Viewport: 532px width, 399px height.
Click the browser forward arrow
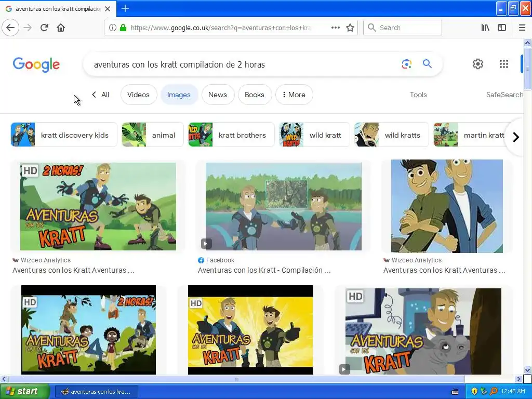[x=28, y=28]
